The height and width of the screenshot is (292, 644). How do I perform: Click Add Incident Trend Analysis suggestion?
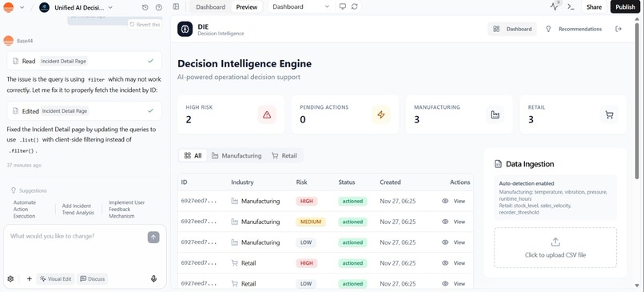click(x=78, y=210)
